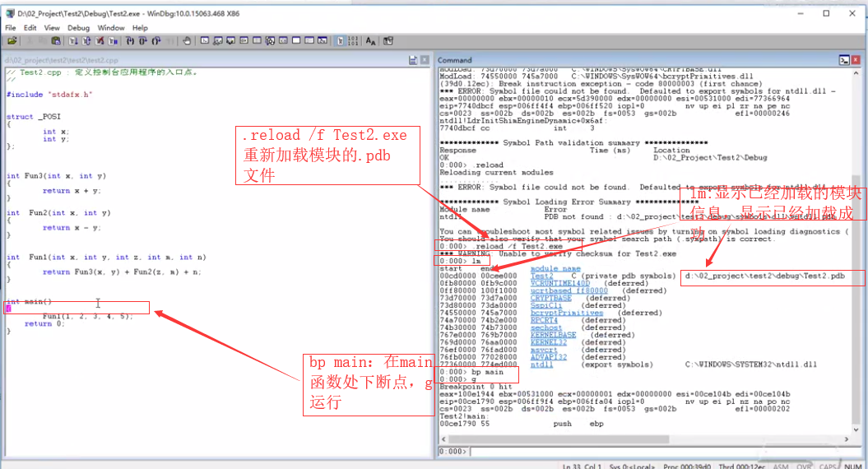
Task: Open source file toolbar icon
Action: click(x=12, y=41)
